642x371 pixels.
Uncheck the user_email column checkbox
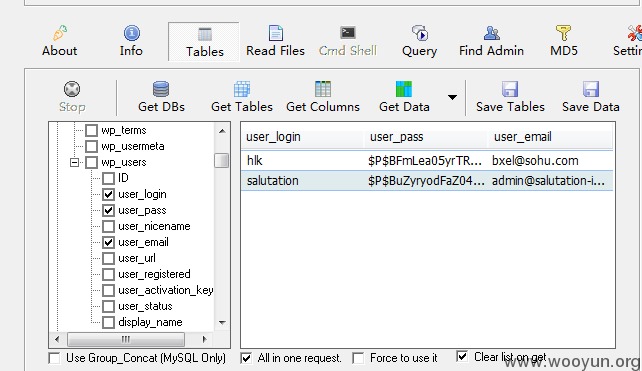(x=109, y=242)
